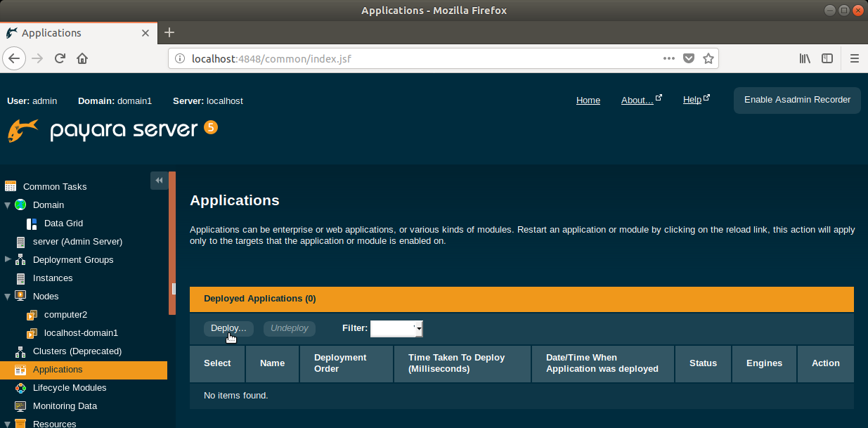Viewport: 868px width, 428px height.
Task: Expand the Deployment Groups tree node
Action: point(8,259)
